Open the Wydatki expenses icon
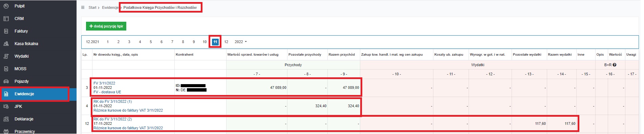The height and width of the screenshot is (134, 644). pos(6,56)
